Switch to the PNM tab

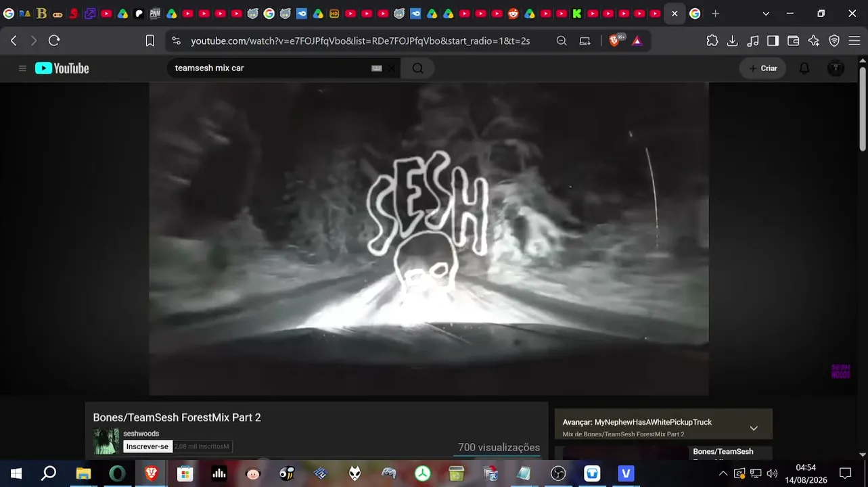coord(155,14)
